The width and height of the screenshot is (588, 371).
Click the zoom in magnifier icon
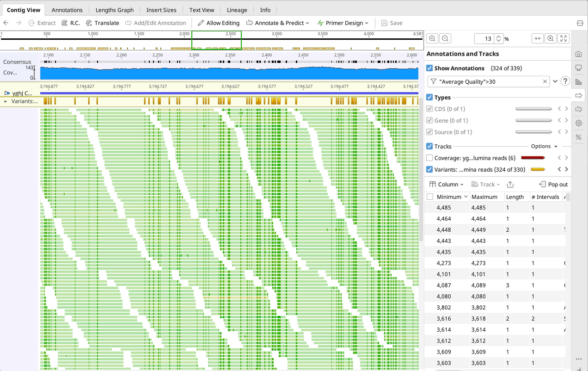click(432, 39)
